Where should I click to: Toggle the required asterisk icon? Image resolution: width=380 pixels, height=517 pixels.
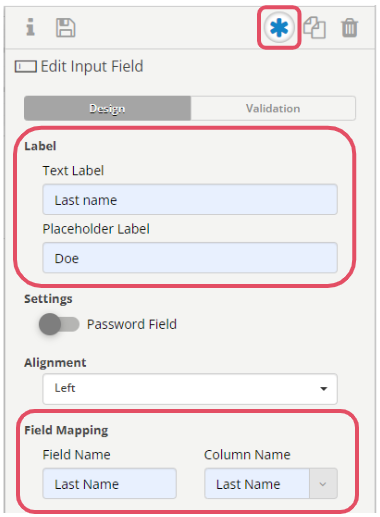click(x=279, y=27)
